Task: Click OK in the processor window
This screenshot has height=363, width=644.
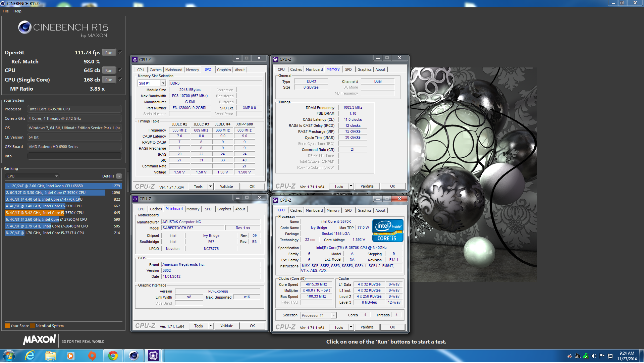Action: [x=392, y=327]
